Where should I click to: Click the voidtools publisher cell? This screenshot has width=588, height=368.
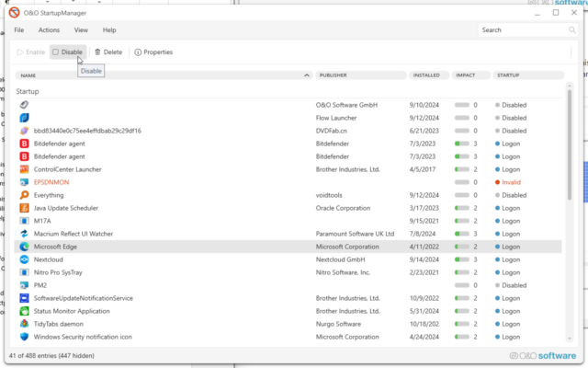(x=329, y=195)
